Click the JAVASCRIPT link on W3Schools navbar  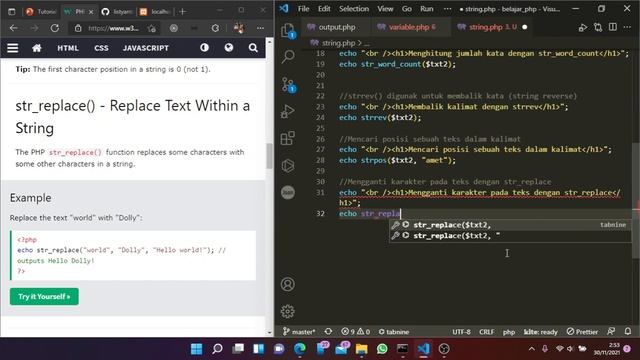coord(146,48)
